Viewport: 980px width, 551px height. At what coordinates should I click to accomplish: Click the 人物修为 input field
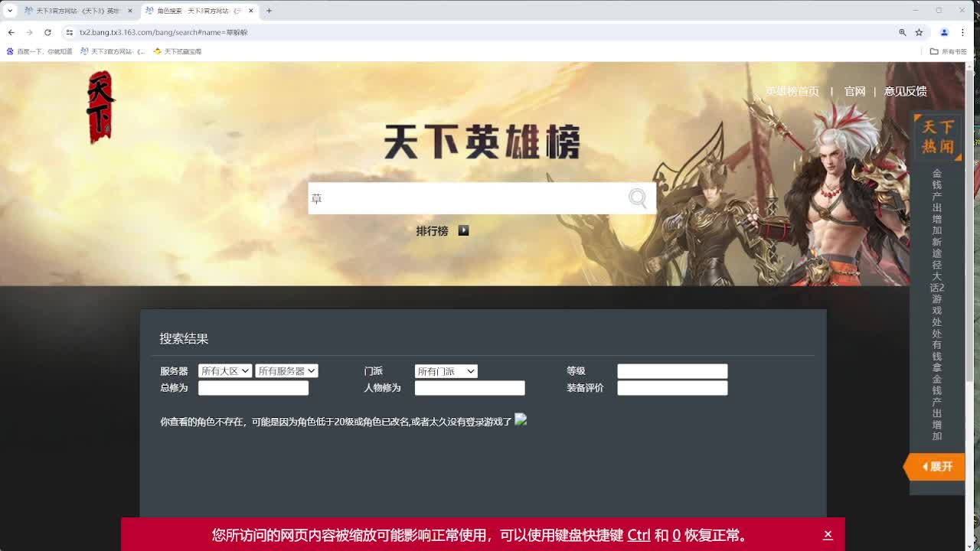[x=469, y=388]
